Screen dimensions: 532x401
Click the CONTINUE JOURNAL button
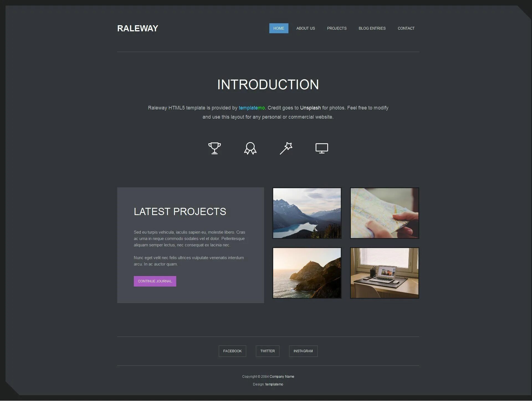[x=155, y=281]
